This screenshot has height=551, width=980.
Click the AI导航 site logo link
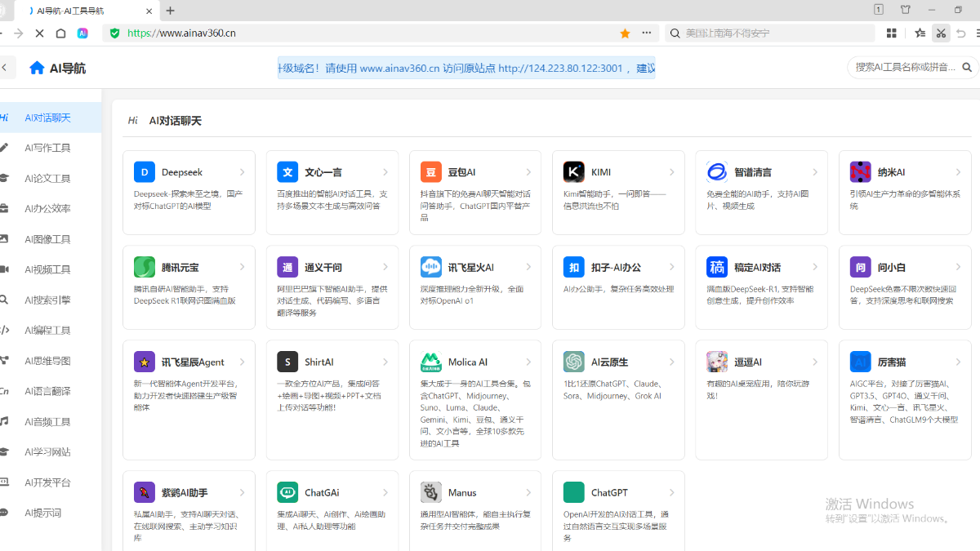point(57,68)
